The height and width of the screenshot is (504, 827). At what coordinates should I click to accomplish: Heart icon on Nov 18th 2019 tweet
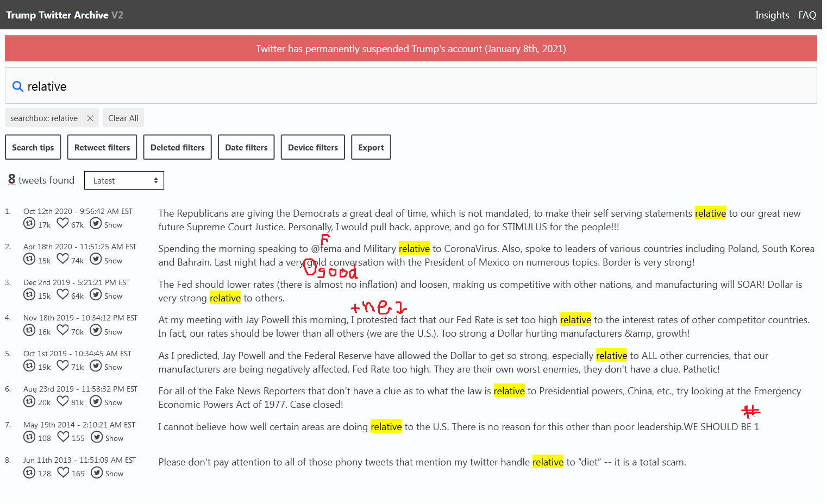click(x=63, y=330)
